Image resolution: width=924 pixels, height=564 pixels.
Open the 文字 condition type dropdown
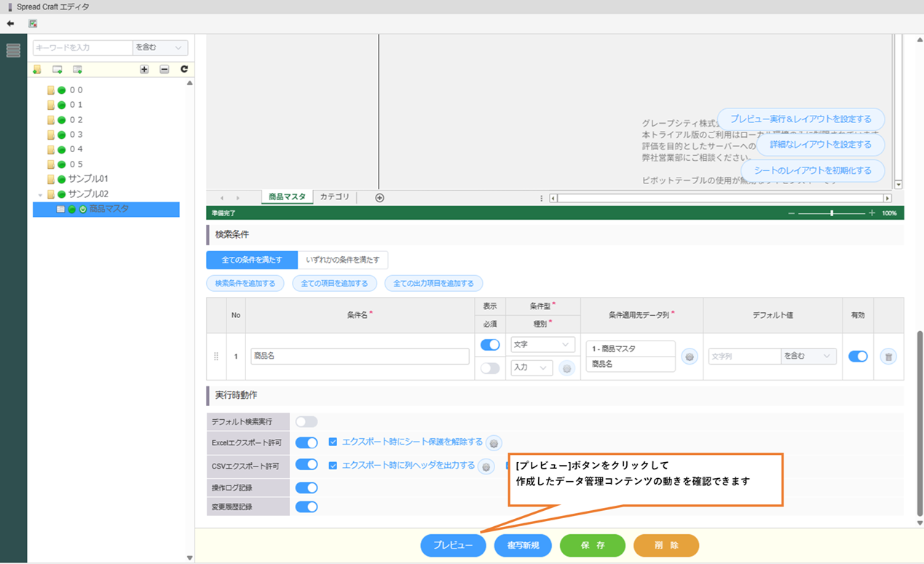click(x=542, y=344)
